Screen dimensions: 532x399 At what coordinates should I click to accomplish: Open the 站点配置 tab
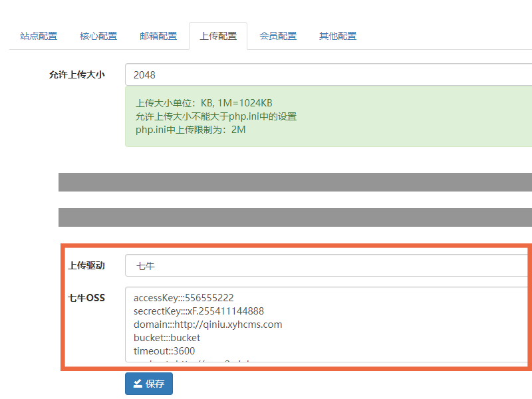pos(39,36)
